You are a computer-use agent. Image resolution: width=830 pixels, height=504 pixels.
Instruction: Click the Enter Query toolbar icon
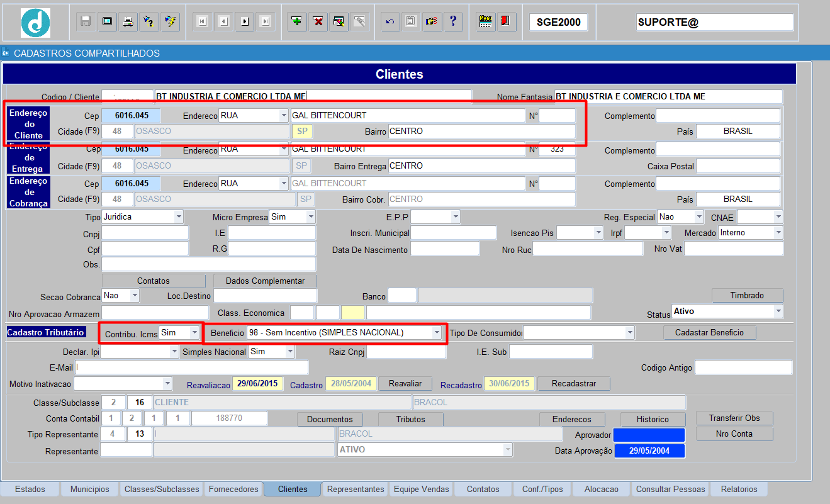(149, 21)
